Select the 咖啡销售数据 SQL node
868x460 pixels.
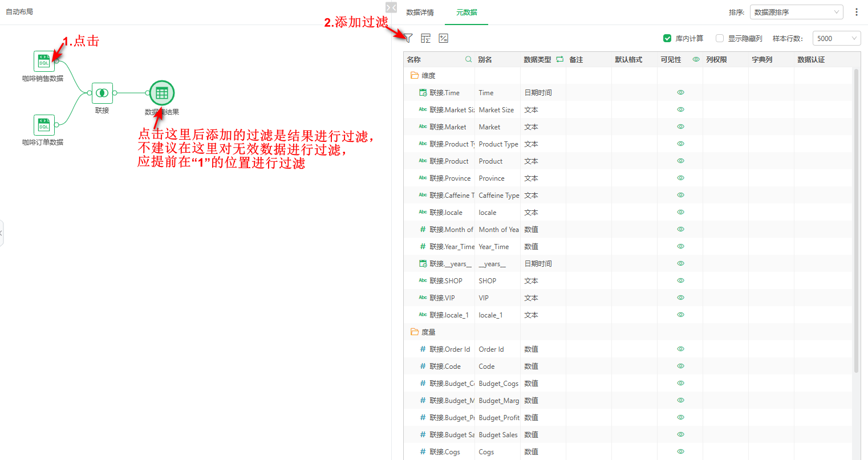pos(44,62)
